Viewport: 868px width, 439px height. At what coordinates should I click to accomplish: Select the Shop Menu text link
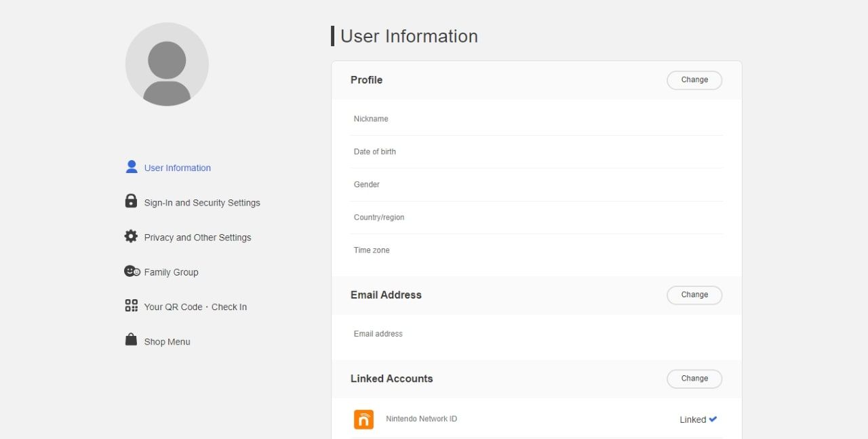pyautogui.click(x=167, y=342)
